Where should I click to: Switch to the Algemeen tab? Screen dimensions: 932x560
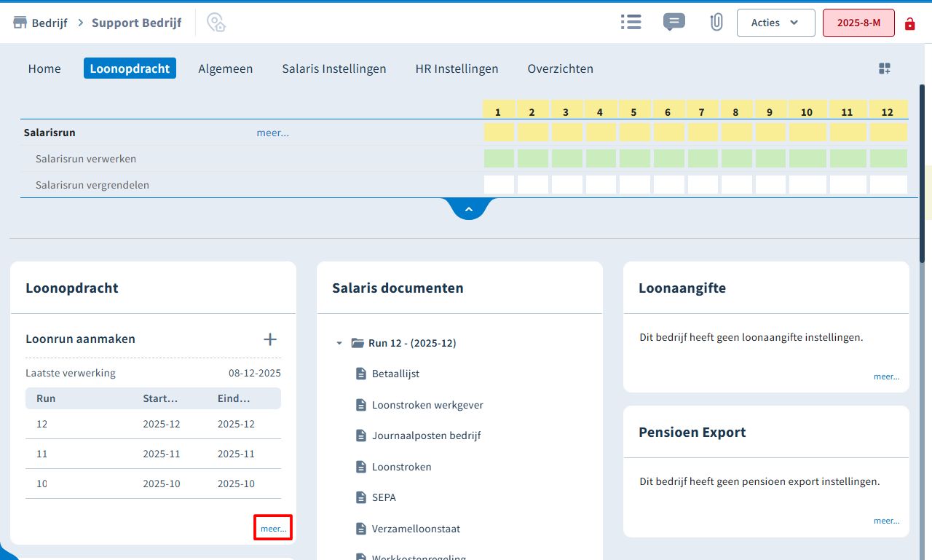tap(226, 68)
